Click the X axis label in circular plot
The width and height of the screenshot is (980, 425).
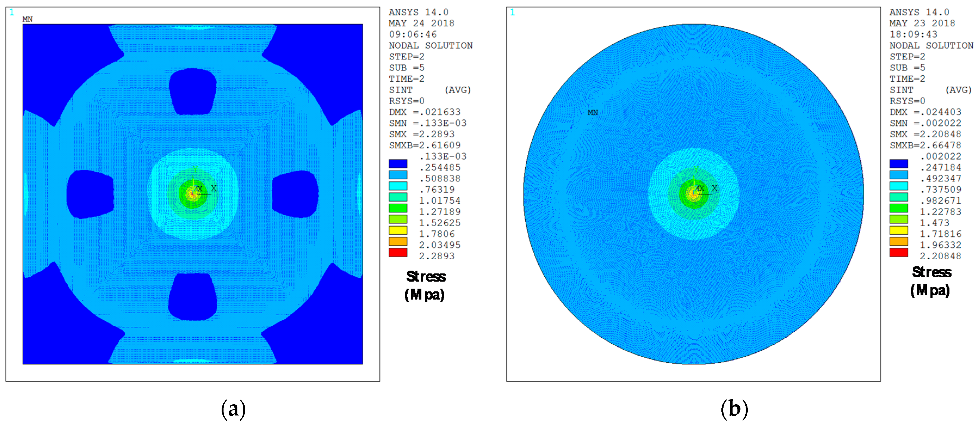pos(714,188)
